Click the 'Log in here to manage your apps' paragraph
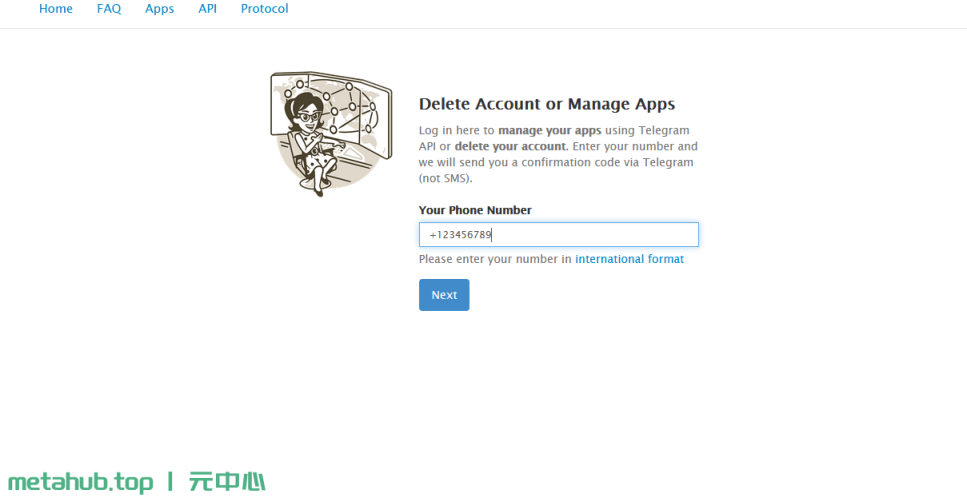The image size is (967, 502). (x=558, y=154)
